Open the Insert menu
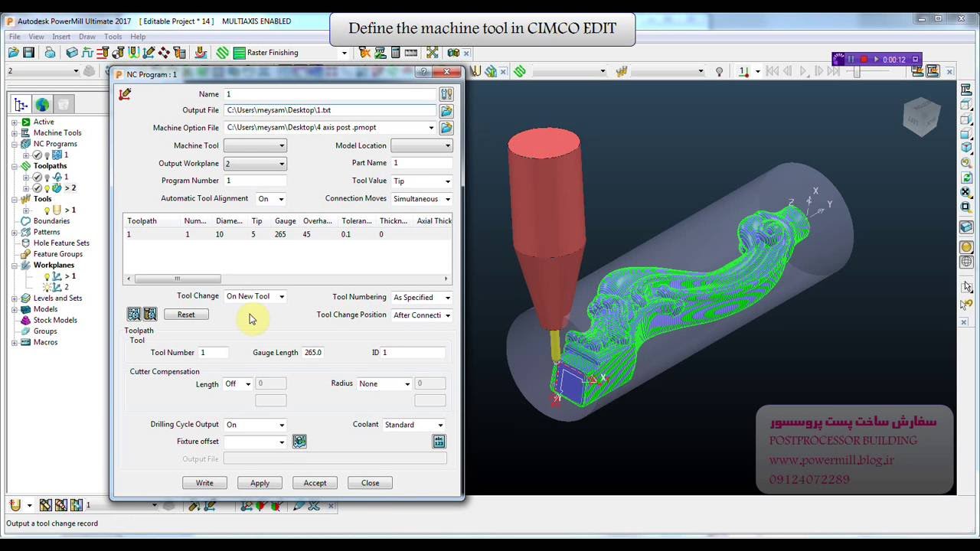This screenshot has width=980, height=551. tap(61, 37)
